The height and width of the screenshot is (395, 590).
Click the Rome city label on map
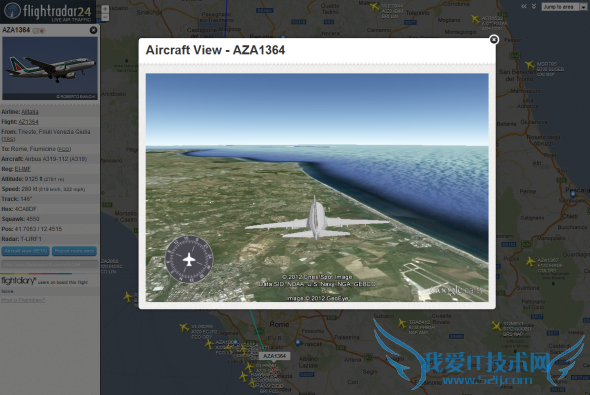click(x=279, y=324)
